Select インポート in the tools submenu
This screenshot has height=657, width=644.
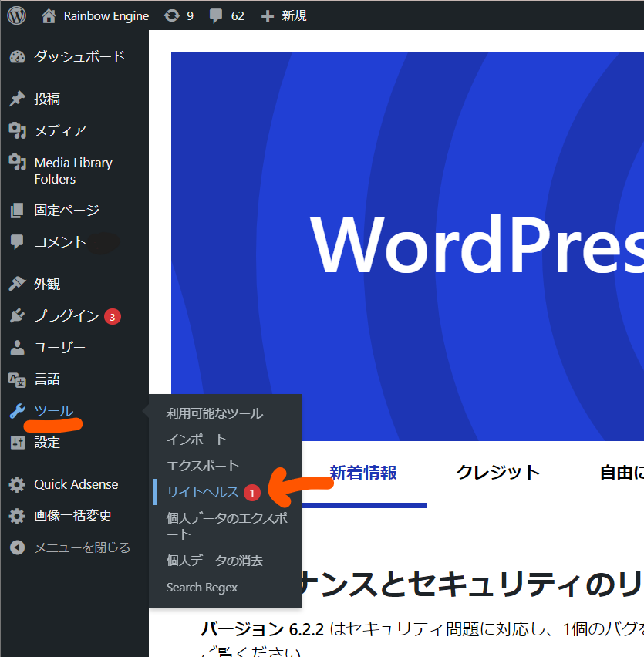197,440
